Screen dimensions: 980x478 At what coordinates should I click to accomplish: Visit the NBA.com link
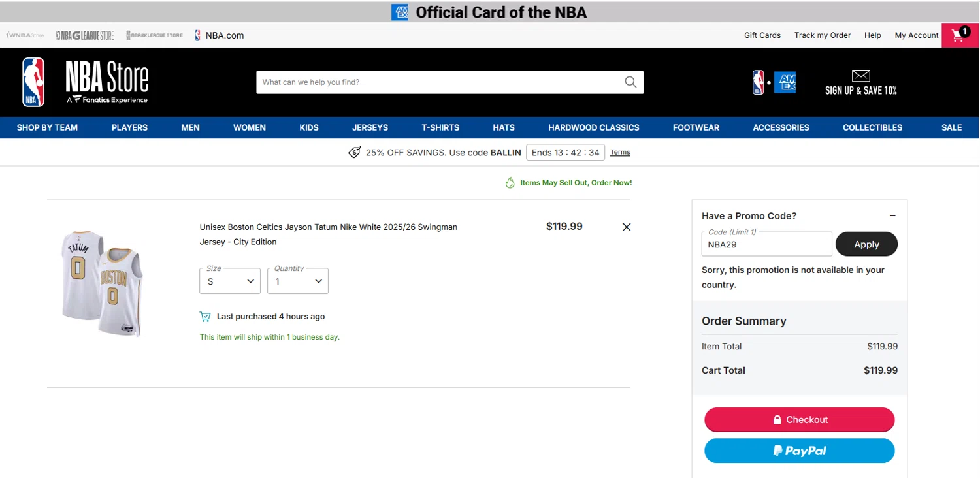(x=219, y=35)
